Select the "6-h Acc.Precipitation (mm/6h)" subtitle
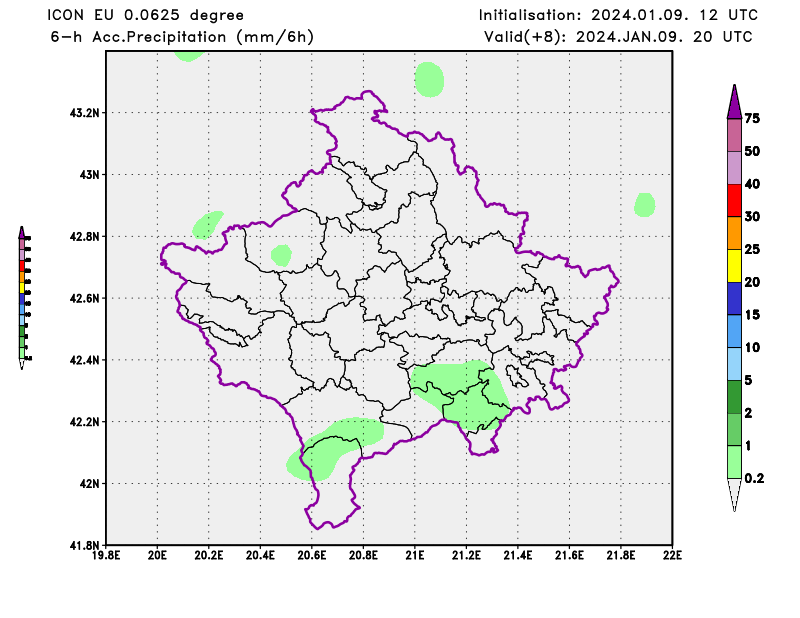This screenshot has width=800, height=618. tap(182, 37)
